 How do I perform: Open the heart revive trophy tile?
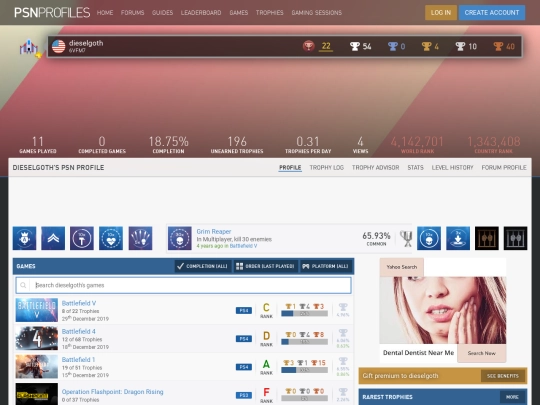coord(111,238)
